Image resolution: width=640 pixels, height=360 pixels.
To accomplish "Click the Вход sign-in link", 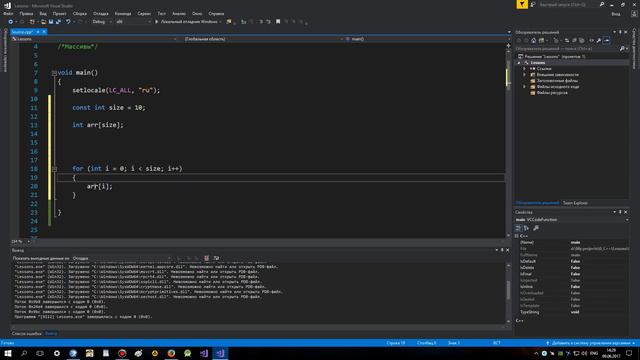I will coord(616,14).
